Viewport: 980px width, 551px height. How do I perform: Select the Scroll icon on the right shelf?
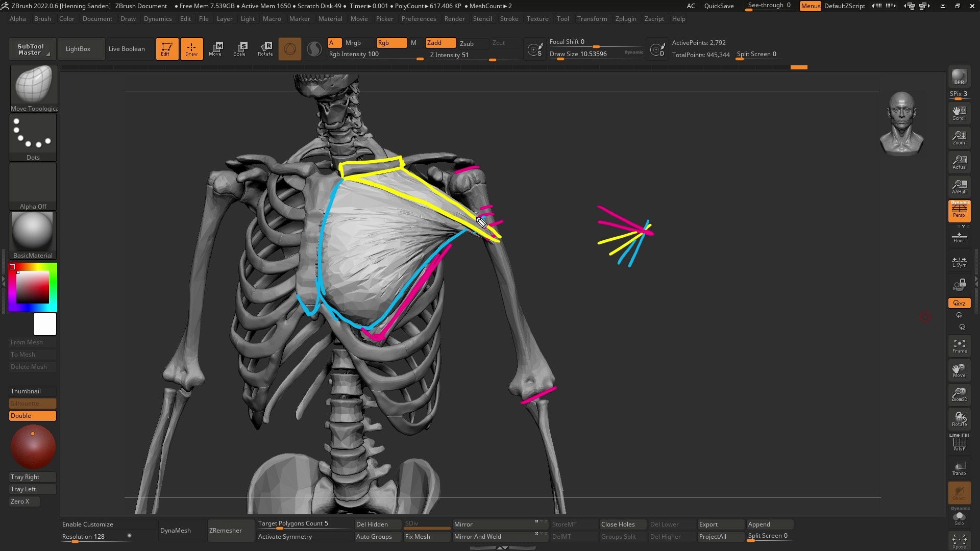pos(959,113)
